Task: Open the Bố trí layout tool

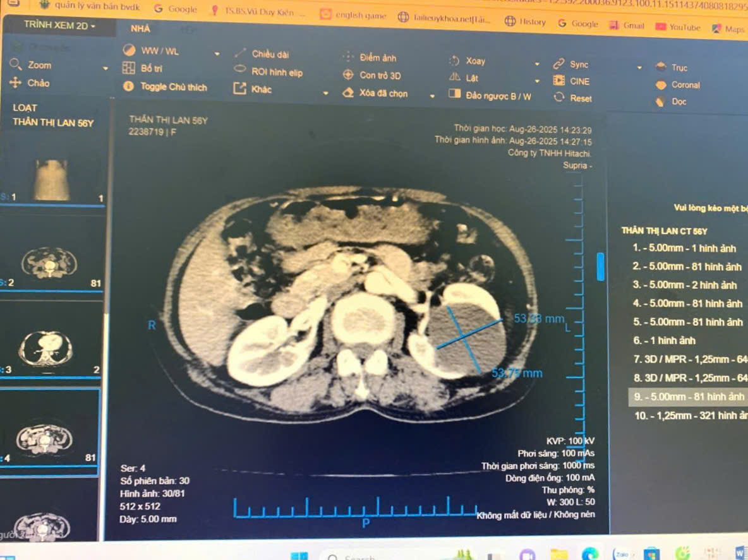Action: click(x=150, y=68)
